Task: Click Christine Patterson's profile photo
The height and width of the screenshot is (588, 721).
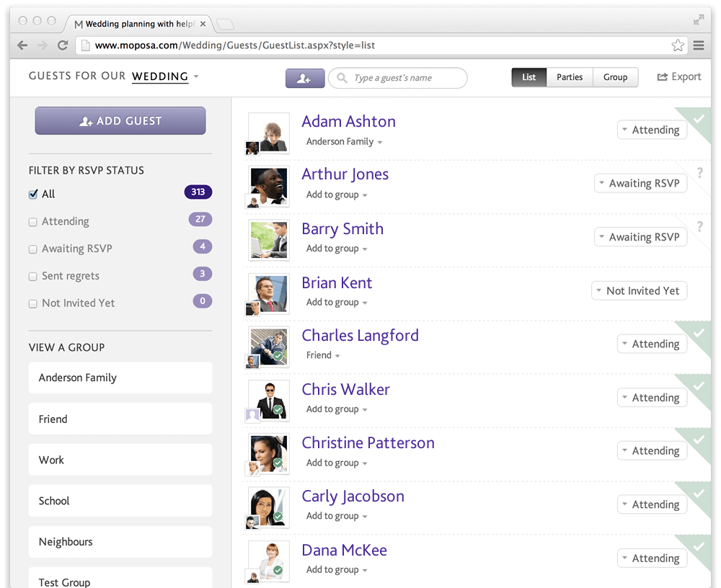Action: (269, 453)
